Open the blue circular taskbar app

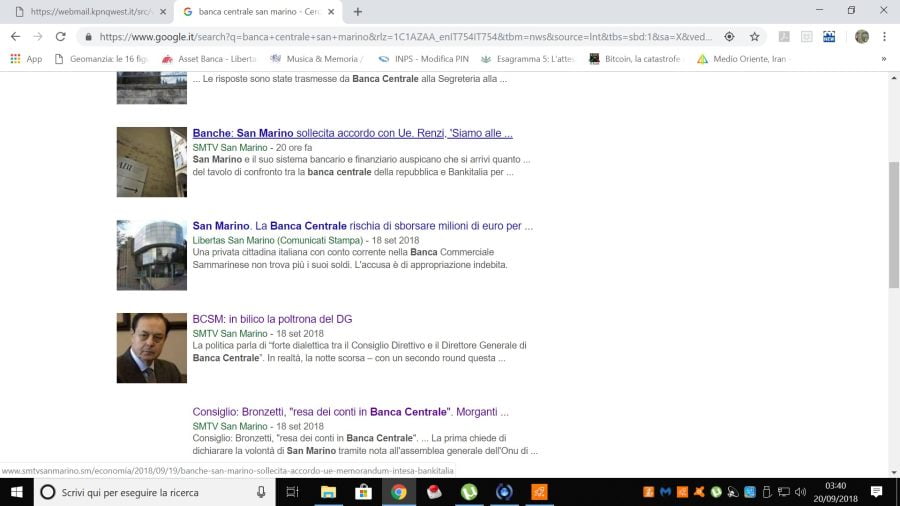click(x=504, y=492)
